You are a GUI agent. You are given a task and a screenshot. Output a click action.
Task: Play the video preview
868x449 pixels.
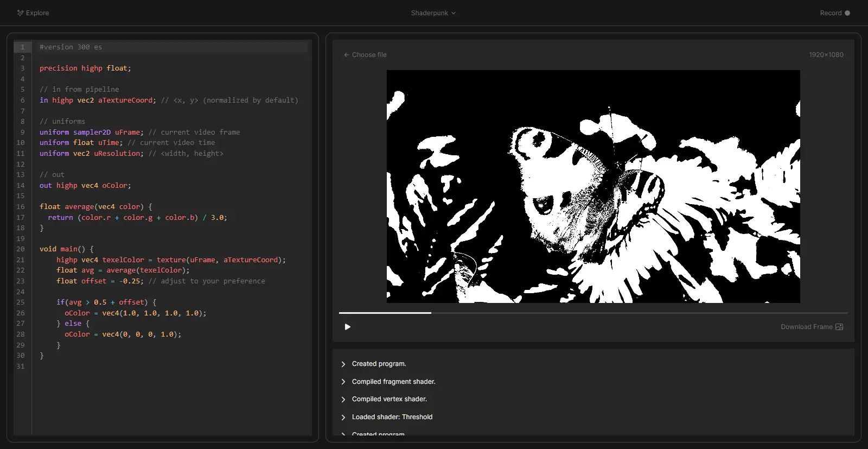(348, 327)
